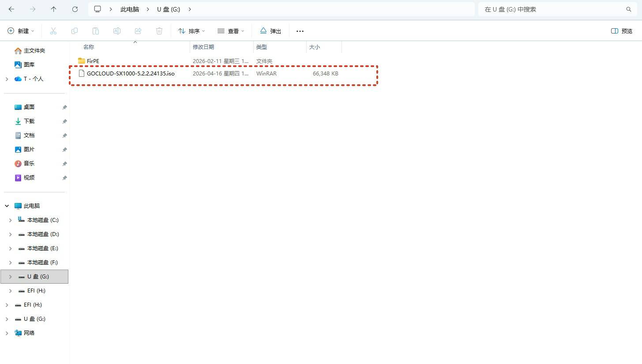This screenshot has width=642, height=364.
Task: Collapse the 此电脑 tree node
Action: [7, 206]
